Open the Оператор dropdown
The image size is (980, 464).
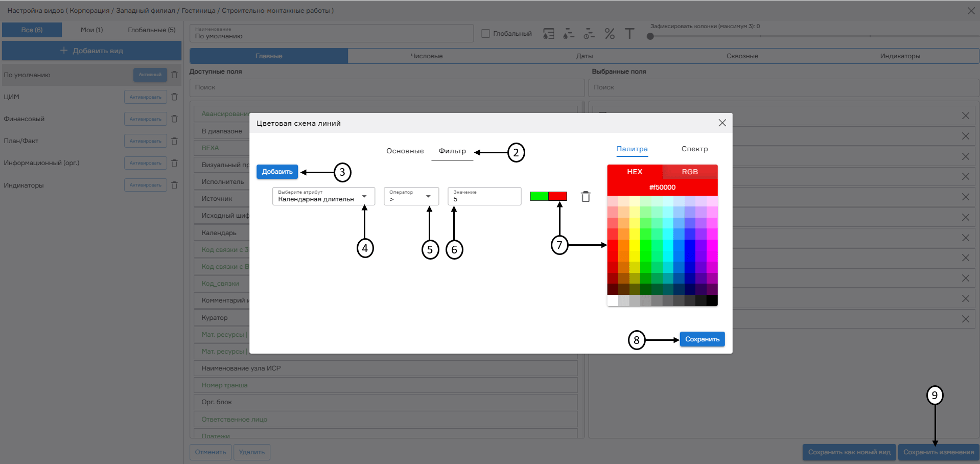pyautogui.click(x=428, y=197)
